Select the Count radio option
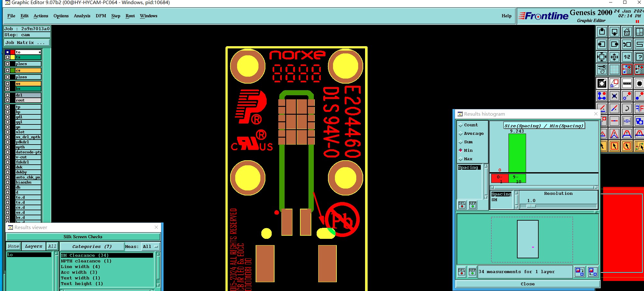644x291 pixels. click(468, 125)
